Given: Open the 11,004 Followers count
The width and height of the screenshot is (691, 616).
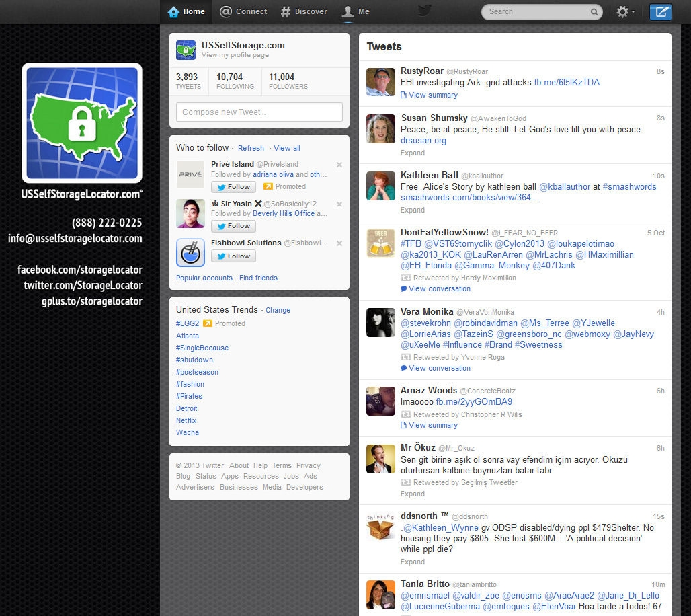Looking at the screenshot, I should click(288, 81).
